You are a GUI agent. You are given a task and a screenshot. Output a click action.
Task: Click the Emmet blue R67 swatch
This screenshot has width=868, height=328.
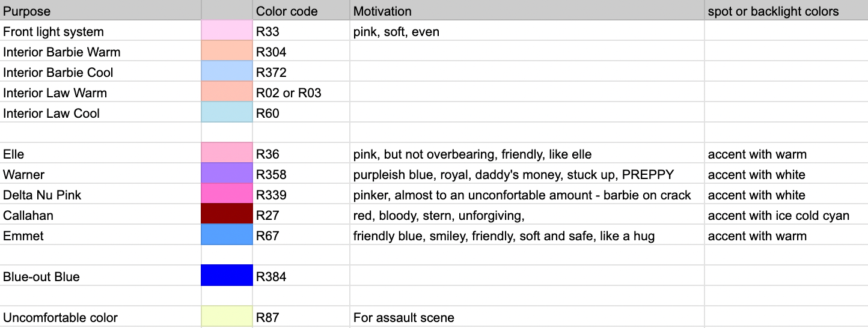click(x=227, y=235)
